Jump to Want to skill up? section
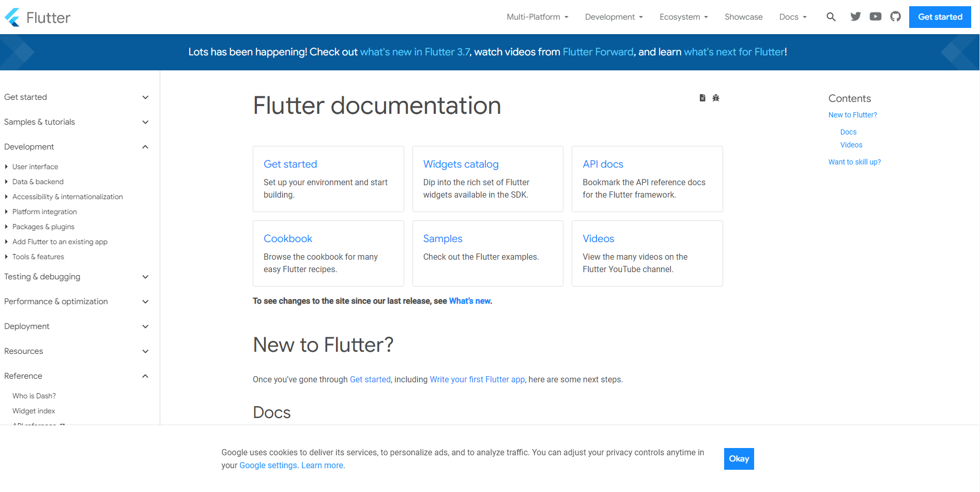This screenshot has width=980, height=492. pyautogui.click(x=854, y=162)
